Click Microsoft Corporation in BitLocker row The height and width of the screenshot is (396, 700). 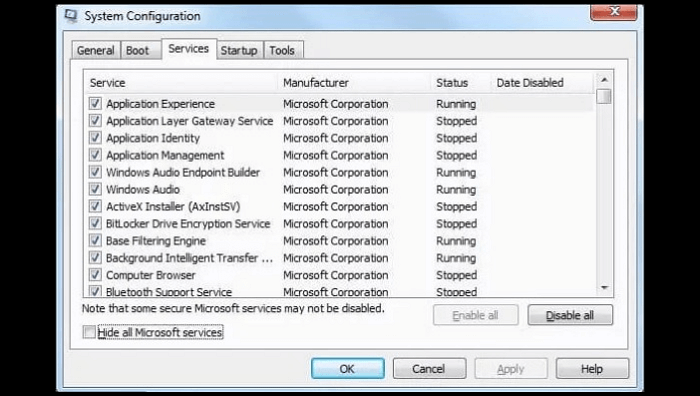[x=336, y=223]
